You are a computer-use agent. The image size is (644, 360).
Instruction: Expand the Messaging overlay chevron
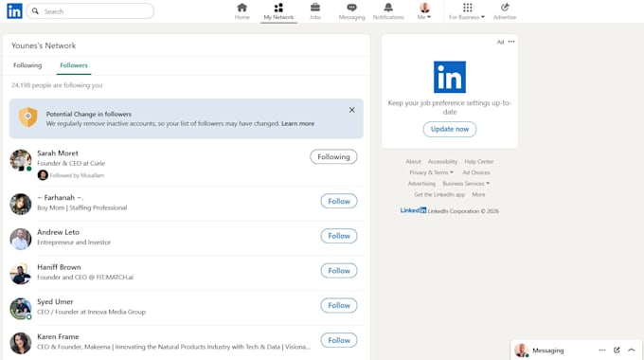(632, 351)
